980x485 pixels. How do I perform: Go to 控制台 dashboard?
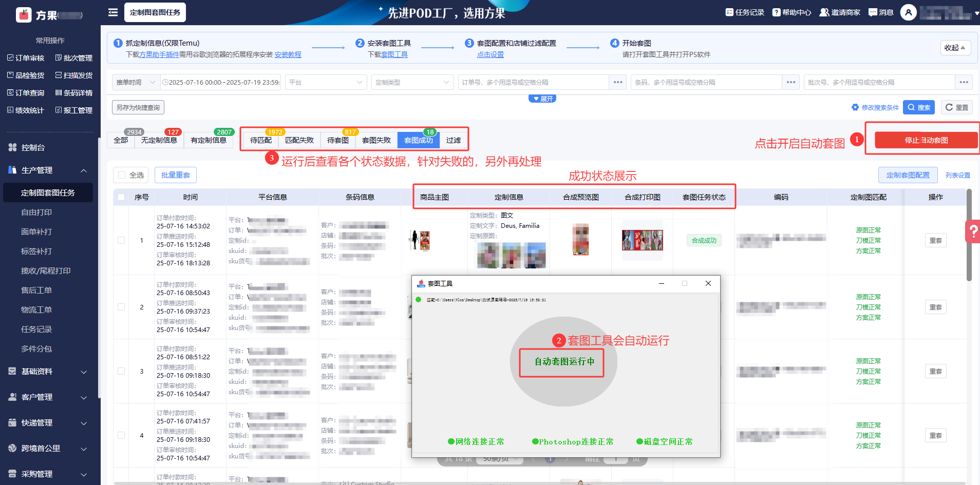coord(33,148)
